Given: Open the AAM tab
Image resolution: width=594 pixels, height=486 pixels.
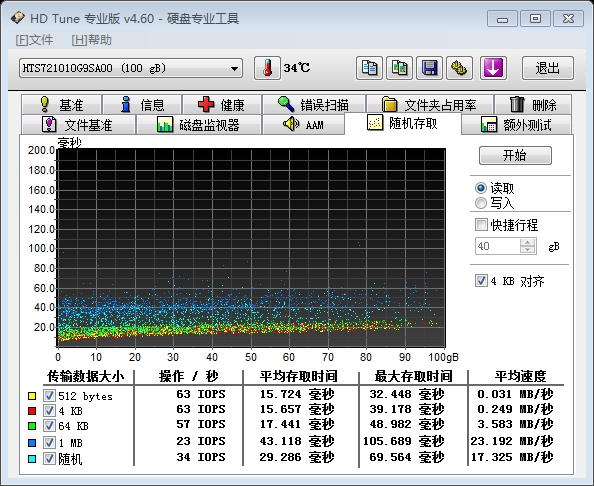Looking at the screenshot, I should coord(303,125).
